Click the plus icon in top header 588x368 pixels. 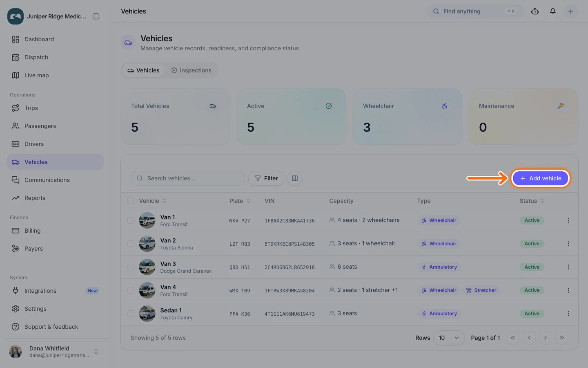click(571, 11)
